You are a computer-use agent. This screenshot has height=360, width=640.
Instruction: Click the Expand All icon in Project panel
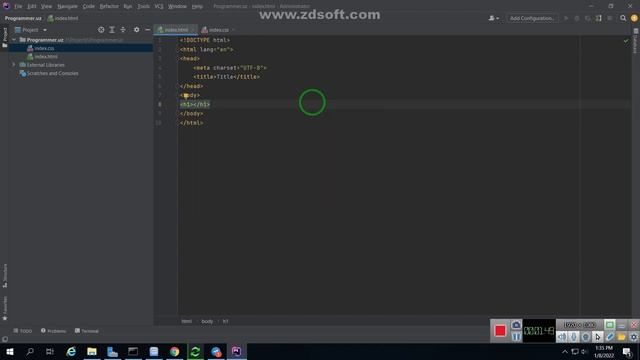[112, 30]
